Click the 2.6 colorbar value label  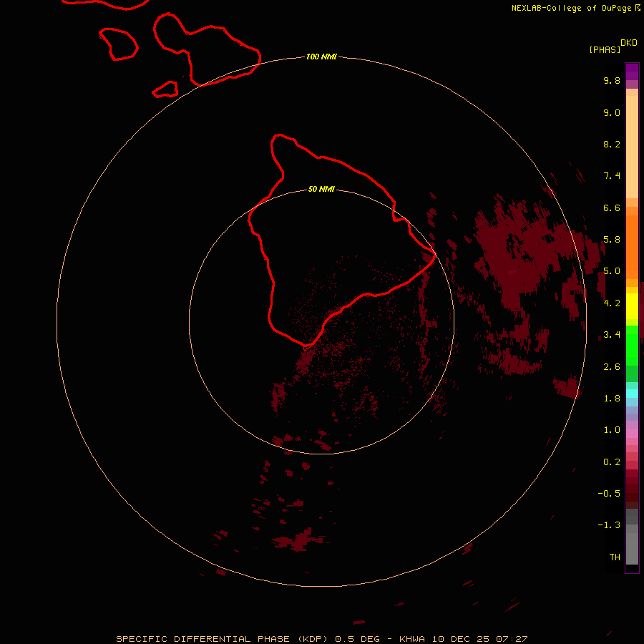(x=612, y=367)
